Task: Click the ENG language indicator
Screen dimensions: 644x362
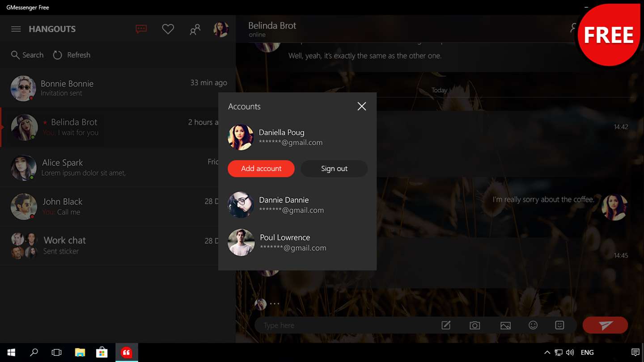Action: tap(587, 353)
